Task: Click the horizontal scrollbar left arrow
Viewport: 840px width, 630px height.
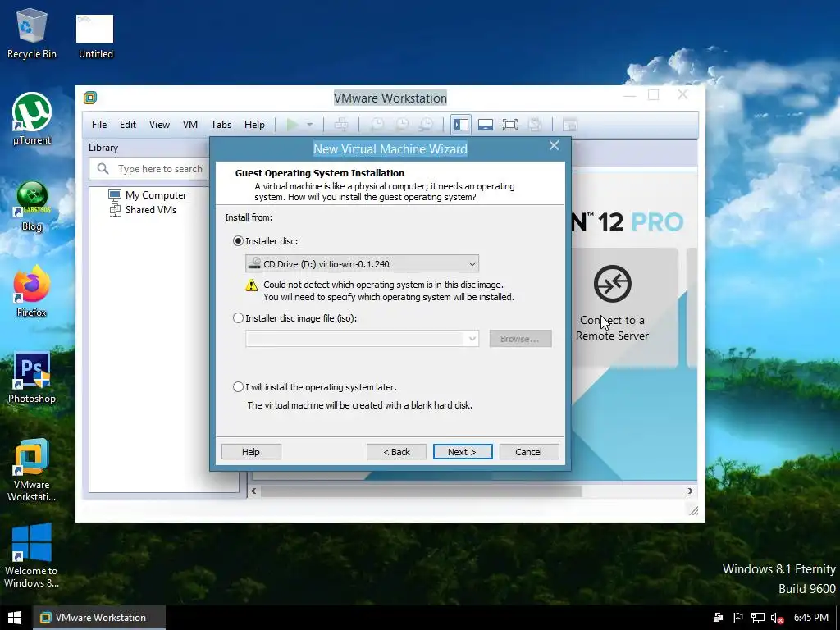Action: pos(254,491)
